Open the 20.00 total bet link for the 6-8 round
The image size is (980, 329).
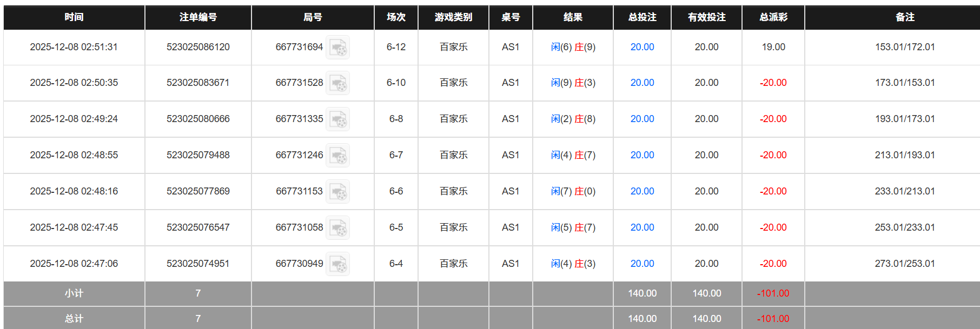click(641, 119)
